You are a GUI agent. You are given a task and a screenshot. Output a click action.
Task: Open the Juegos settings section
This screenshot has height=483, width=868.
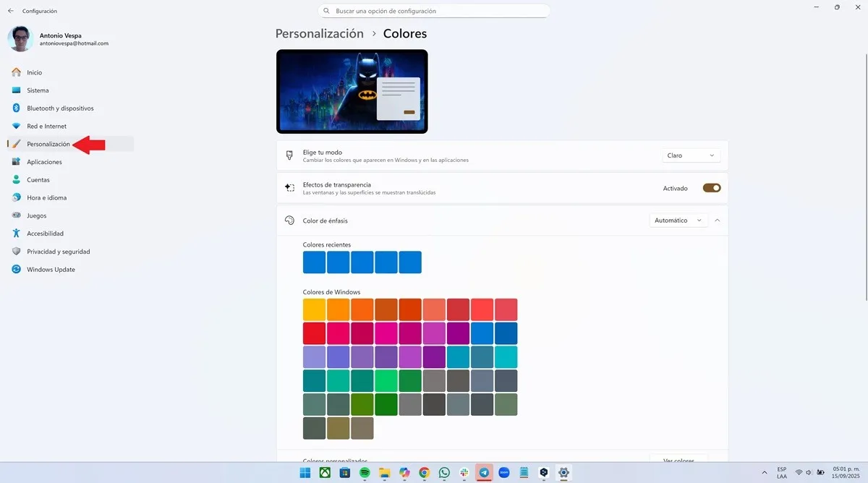click(x=69, y=215)
